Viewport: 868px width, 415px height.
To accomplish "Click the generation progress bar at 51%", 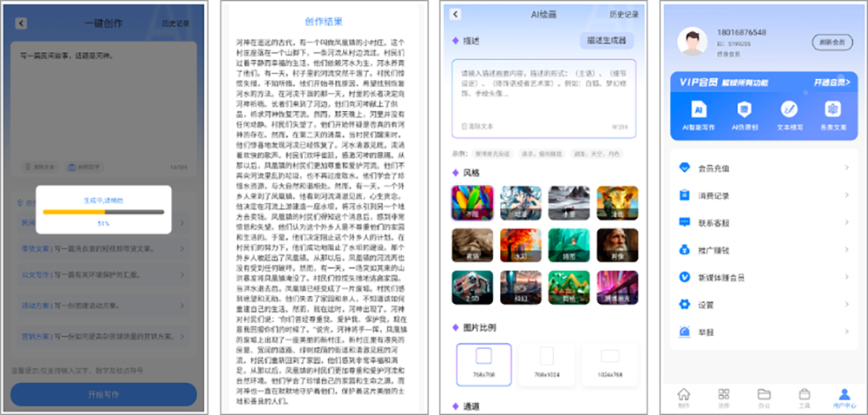I will pyautogui.click(x=103, y=212).
